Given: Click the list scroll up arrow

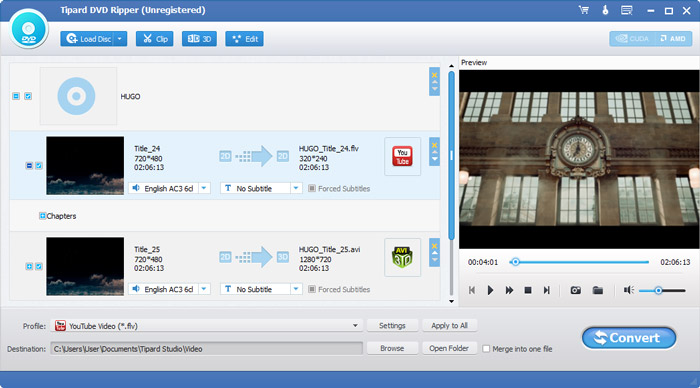Looking at the screenshot, I should tap(451, 66).
